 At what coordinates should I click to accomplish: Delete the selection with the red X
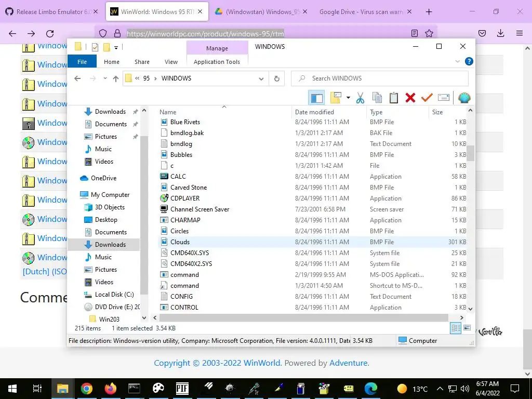410,98
